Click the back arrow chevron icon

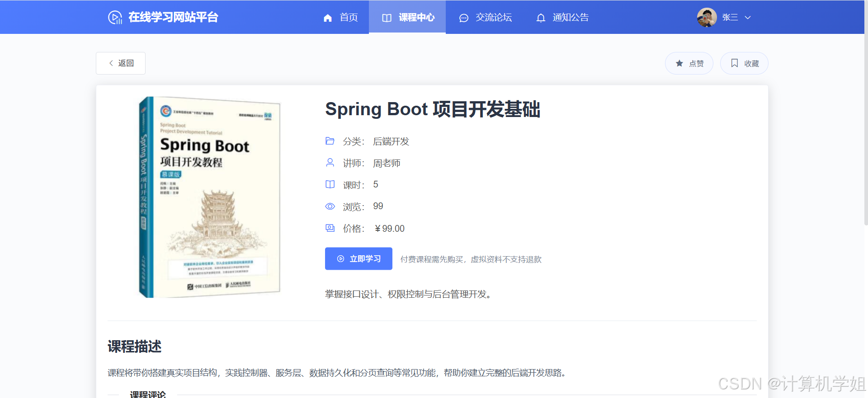click(111, 63)
